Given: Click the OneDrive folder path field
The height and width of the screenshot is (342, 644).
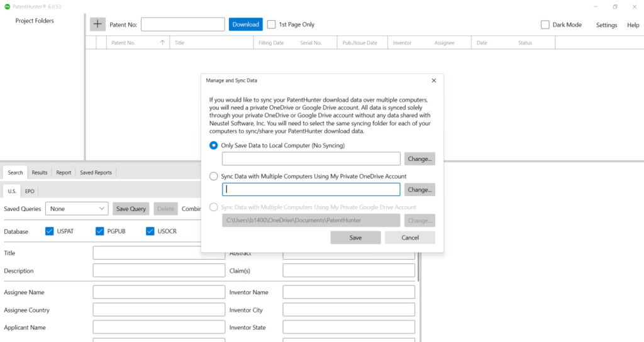Looking at the screenshot, I should [311, 189].
